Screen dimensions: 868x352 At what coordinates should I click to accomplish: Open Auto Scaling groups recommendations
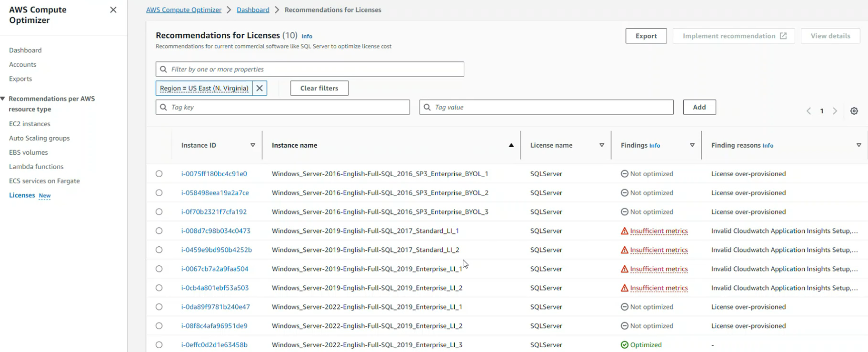[x=39, y=138]
